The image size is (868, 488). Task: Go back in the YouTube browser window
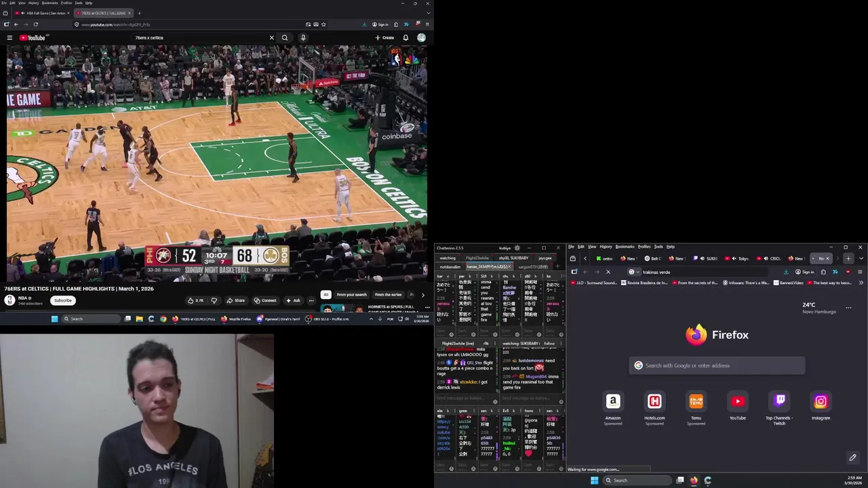16,24
